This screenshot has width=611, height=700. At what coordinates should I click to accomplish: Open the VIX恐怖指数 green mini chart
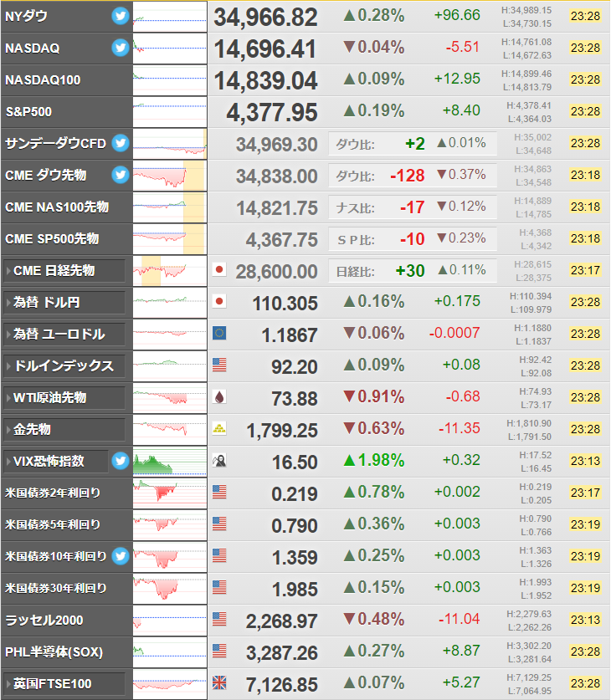click(x=170, y=461)
